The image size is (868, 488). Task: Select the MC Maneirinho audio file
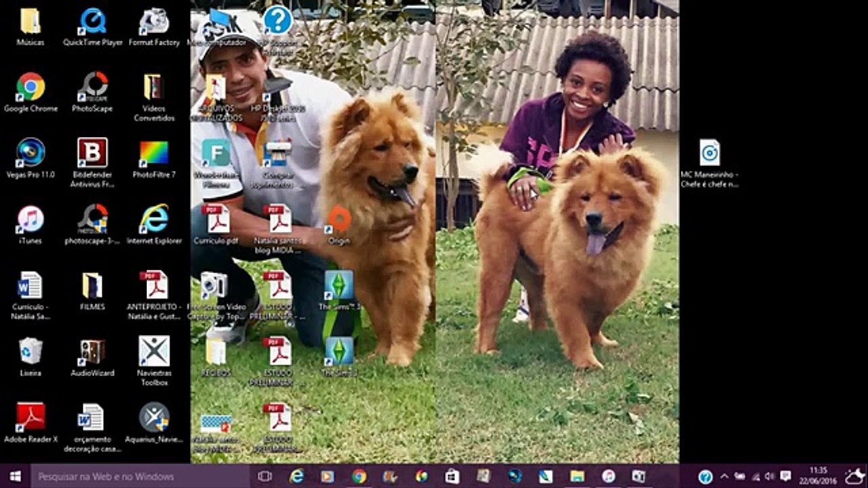pyautogui.click(x=709, y=163)
